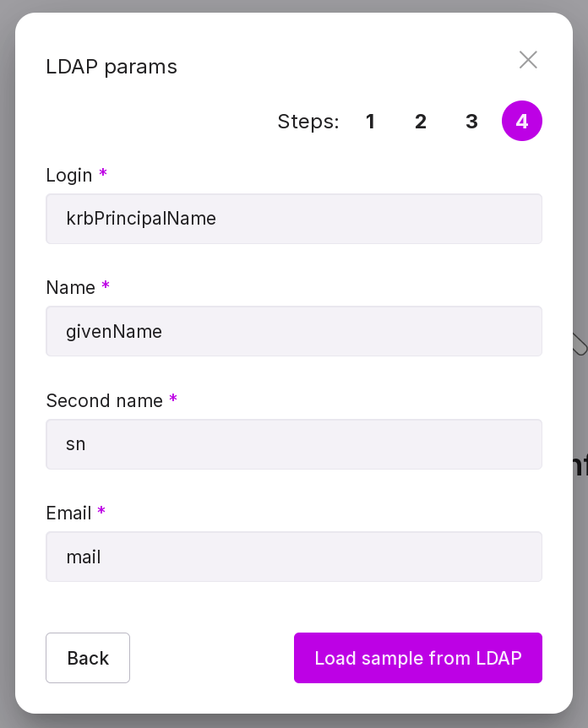This screenshot has height=728, width=588.
Task: Click the Name field containing givenName
Action: (x=294, y=331)
